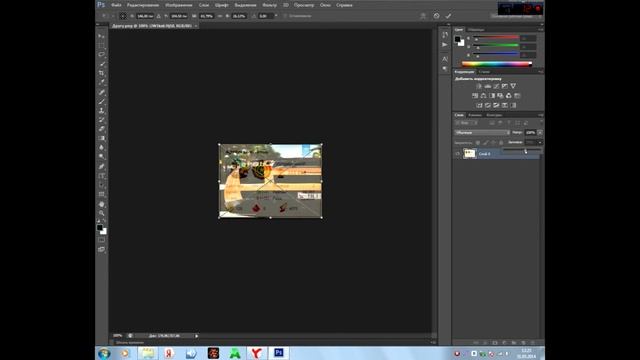Select the Lasso tool
Image resolution: width=640 pixels, height=360 pixels.
(101, 54)
